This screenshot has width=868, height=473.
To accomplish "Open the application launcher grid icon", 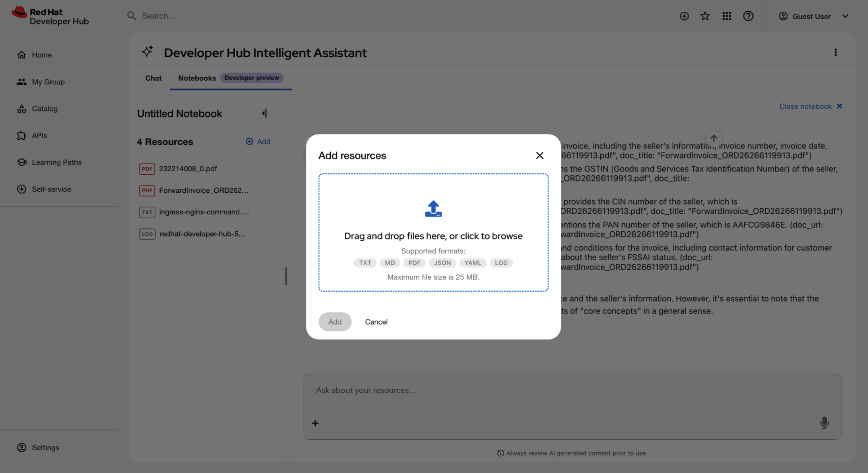I will click(727, 16).
